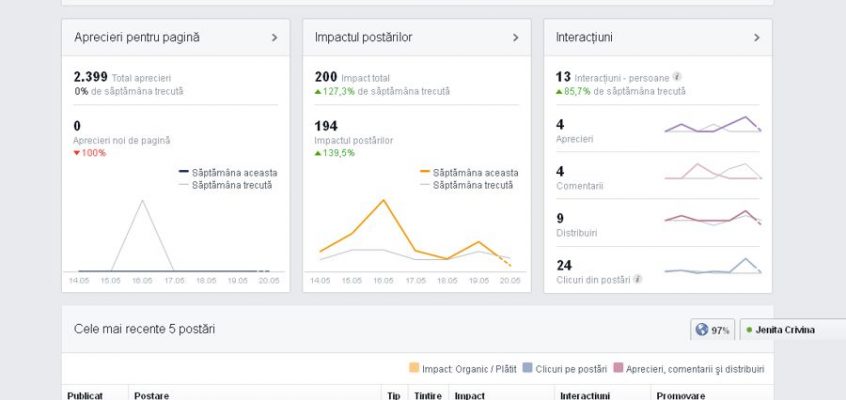Image resolution: width=846 pixels, height=400 pixels.
Task: Click 16.05 peak in page likes chart
Action: (x=142, y=201)
